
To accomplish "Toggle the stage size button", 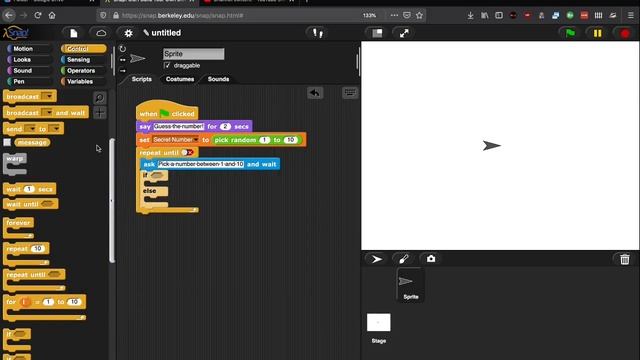I will pos(377,33).
